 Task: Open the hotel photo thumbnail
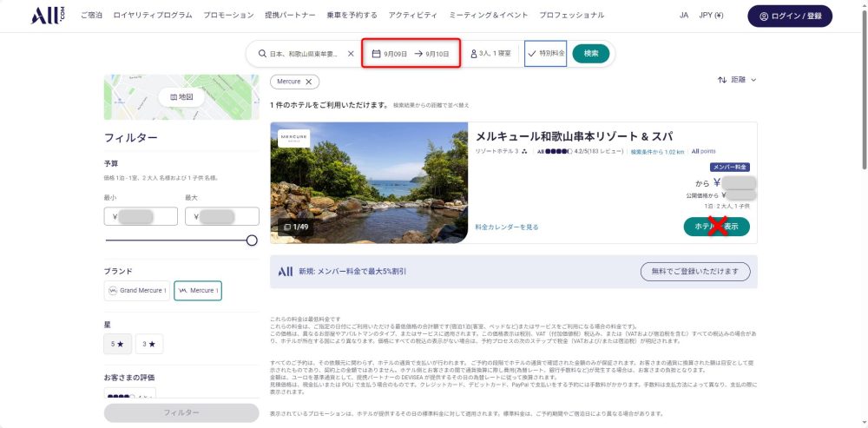(369, 182)
